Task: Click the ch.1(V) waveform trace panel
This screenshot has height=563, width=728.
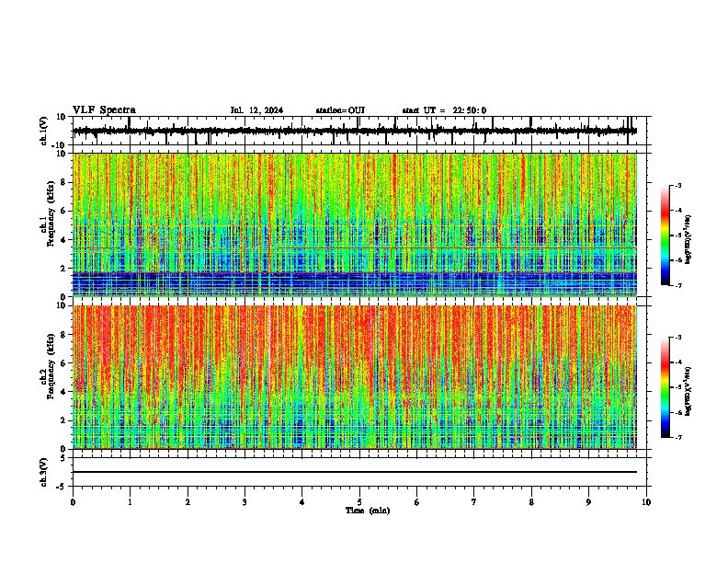Action: 359,131
